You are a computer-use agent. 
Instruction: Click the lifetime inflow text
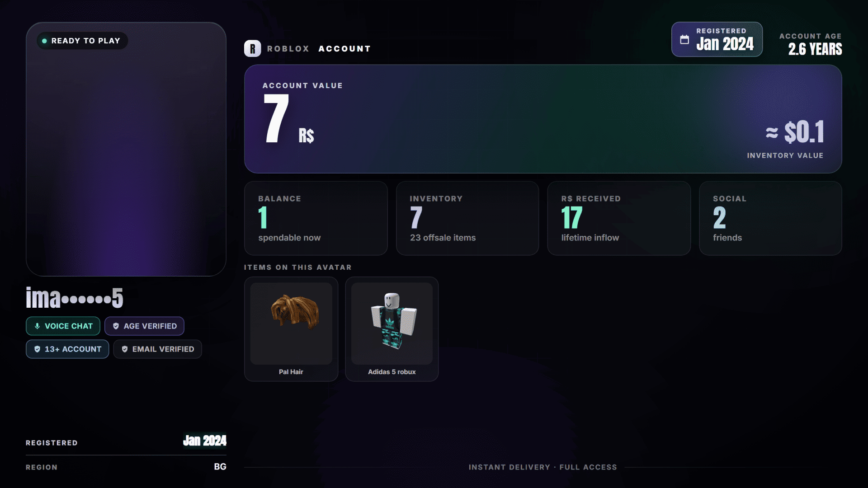pyautogui.click(x=590, y=238)
